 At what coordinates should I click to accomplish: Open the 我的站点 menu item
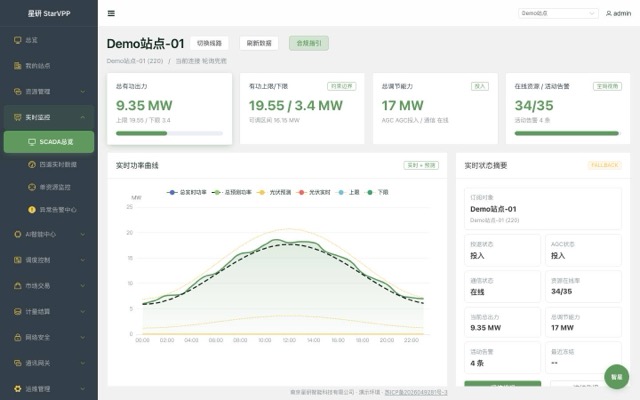point(49,66)
